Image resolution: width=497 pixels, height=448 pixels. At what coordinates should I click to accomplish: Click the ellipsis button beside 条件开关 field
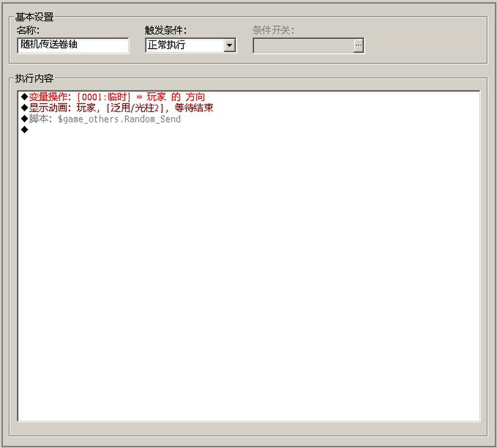coord(358,45)
